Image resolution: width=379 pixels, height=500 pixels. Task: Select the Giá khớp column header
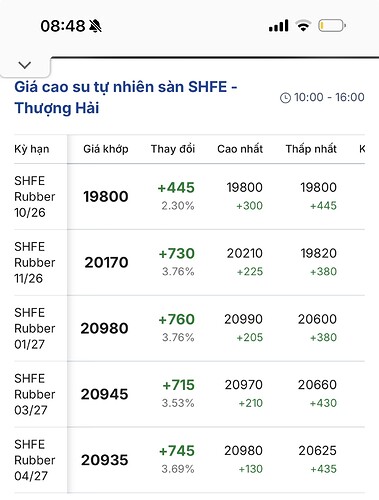(106, 149)
